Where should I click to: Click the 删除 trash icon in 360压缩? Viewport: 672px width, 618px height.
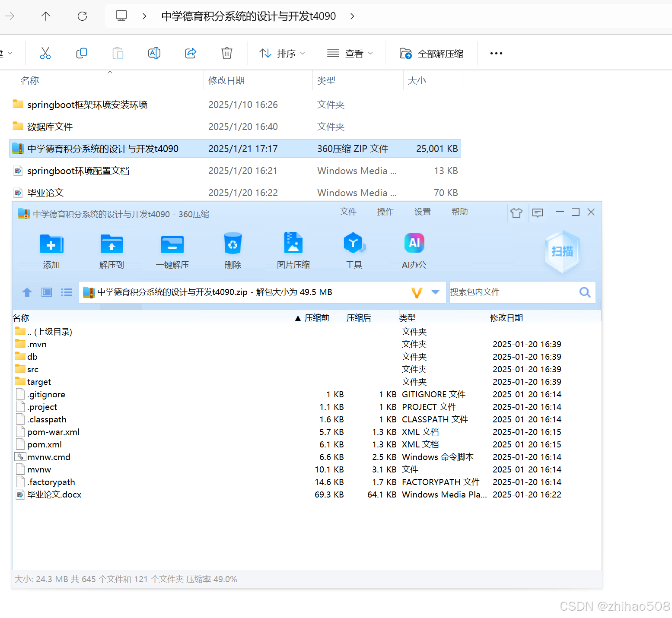pyautogui.click(x=232, y=250)
